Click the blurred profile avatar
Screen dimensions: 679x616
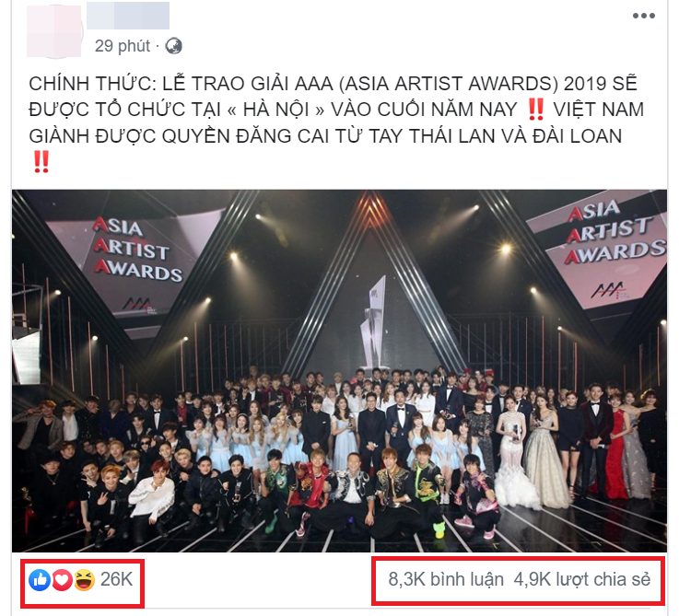(54, 29)
